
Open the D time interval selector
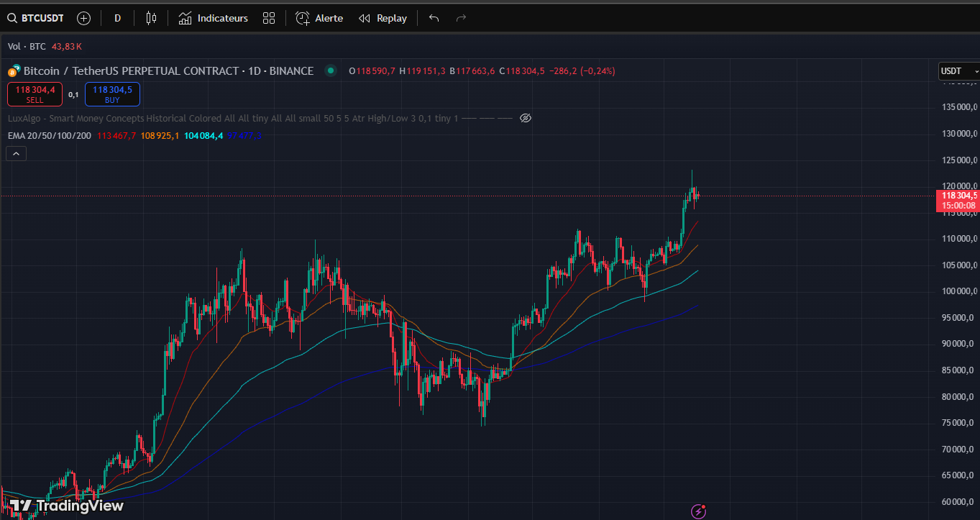(117, 18)
